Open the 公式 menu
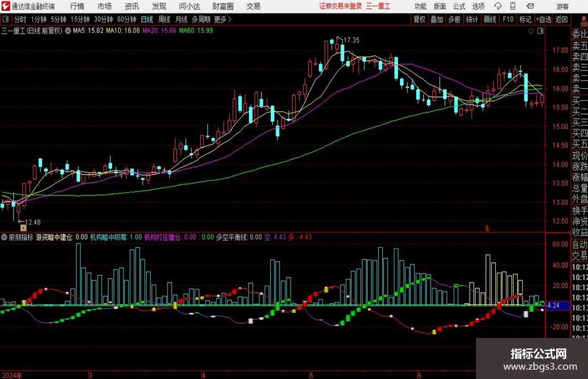 459,6
